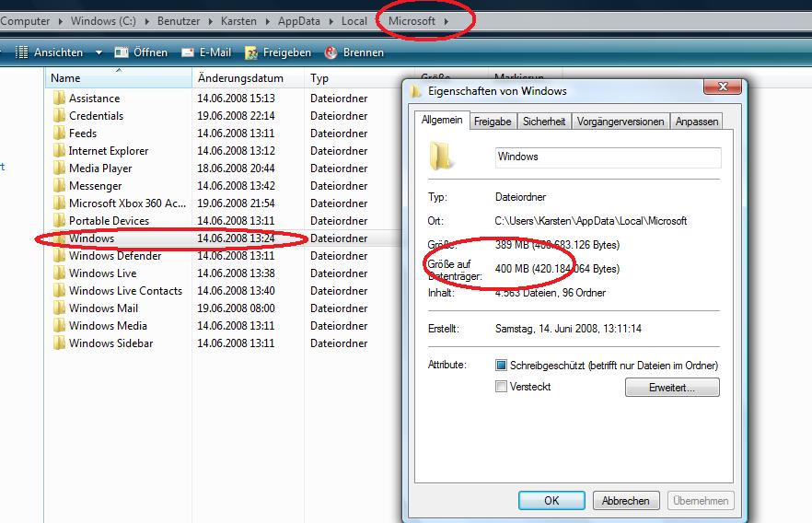Click the Abbrechen button
The width and height of the screenshot is (812, 523).
point(626,501)
